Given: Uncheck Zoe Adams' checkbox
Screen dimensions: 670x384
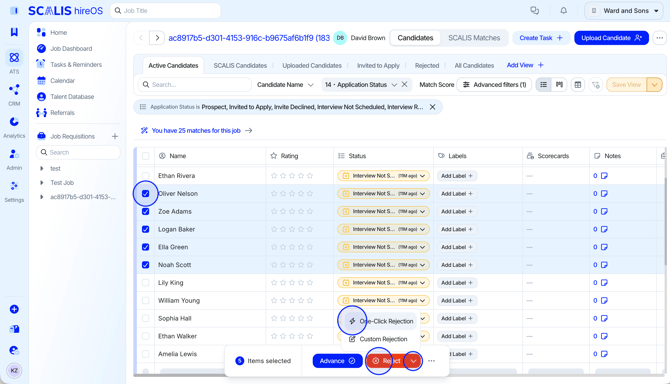Looking at the screenshot, I should (x=146, y=211).
